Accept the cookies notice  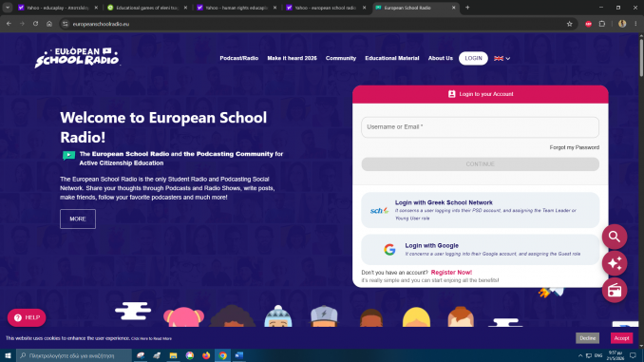pos(621,338)
